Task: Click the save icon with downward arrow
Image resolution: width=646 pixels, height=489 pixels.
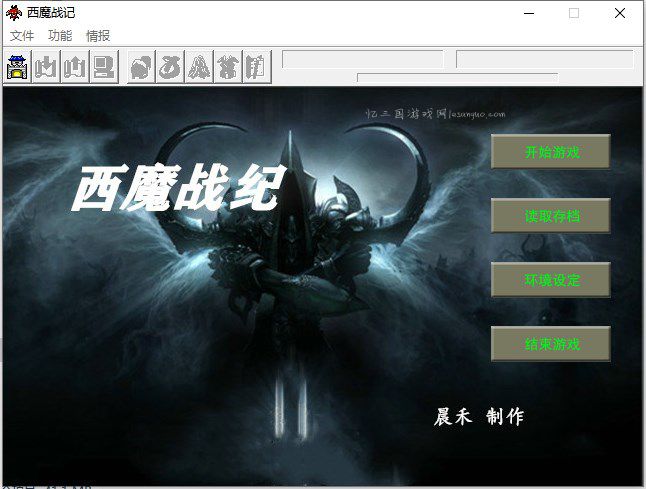Action: [46, 67]
